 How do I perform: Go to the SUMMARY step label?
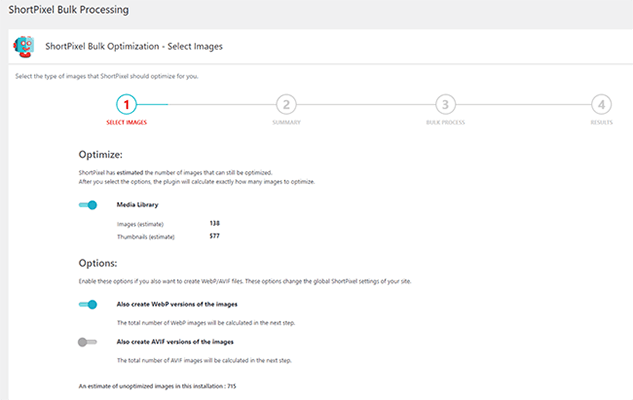click(x=285, y=123)
